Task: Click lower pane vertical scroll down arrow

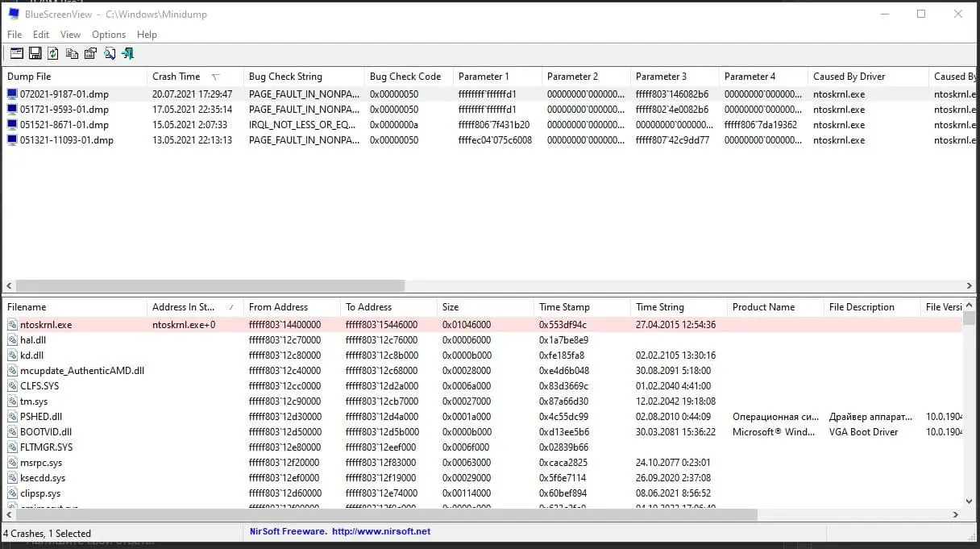Action: click(x=970, y=501)
